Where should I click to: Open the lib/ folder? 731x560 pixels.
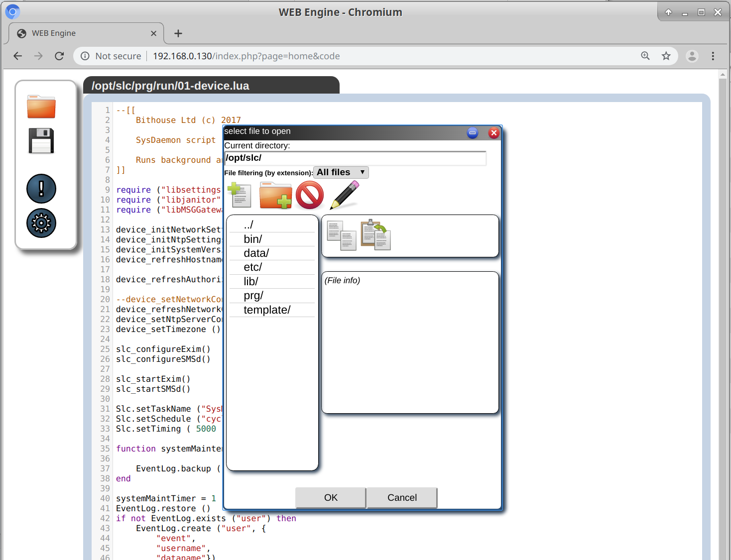pos(272,282)
